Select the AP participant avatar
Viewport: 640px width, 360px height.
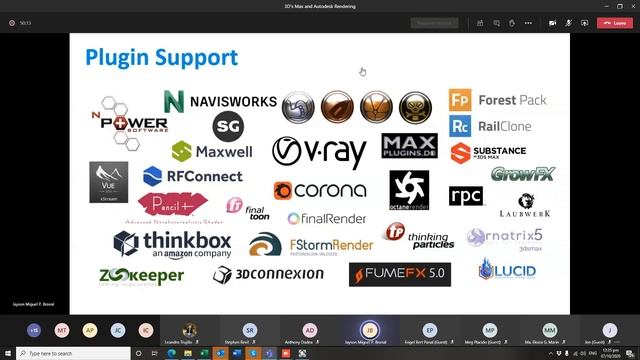[x=90, y=330]
